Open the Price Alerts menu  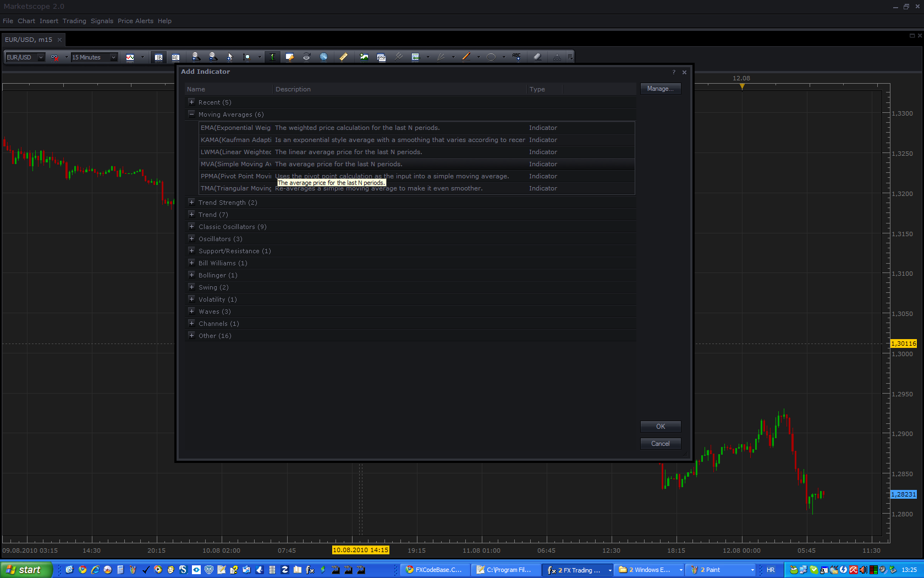(x=135, y=21)
